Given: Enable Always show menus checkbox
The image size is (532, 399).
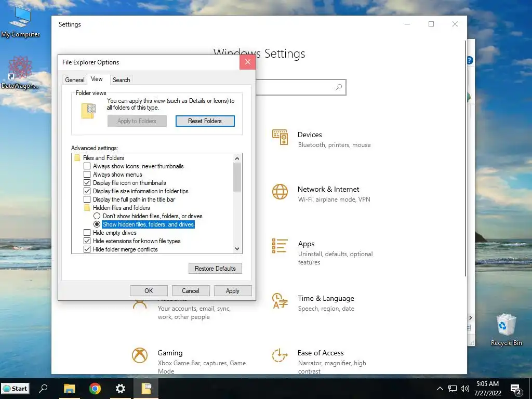Looking at the screenshot, I should coord(87,175).
